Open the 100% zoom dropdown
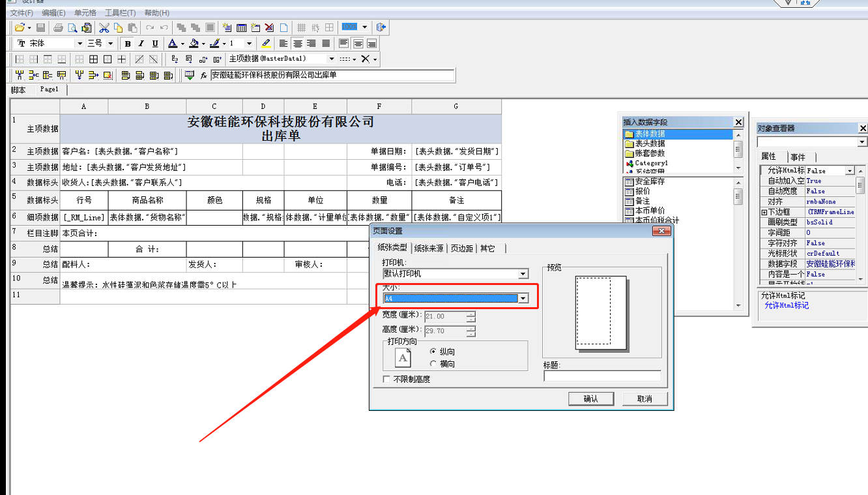The height and width of the screenshot is (495, 868). point(364,27)
